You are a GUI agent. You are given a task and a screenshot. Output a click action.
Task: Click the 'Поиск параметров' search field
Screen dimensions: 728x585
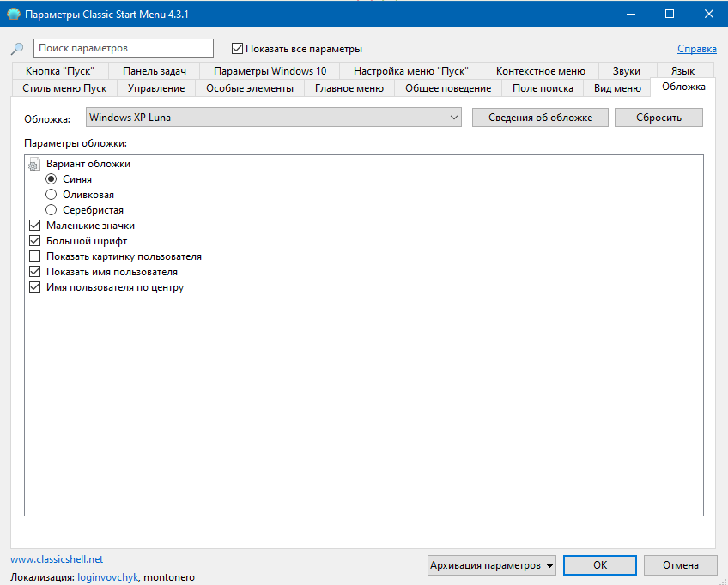coord(123,49)
